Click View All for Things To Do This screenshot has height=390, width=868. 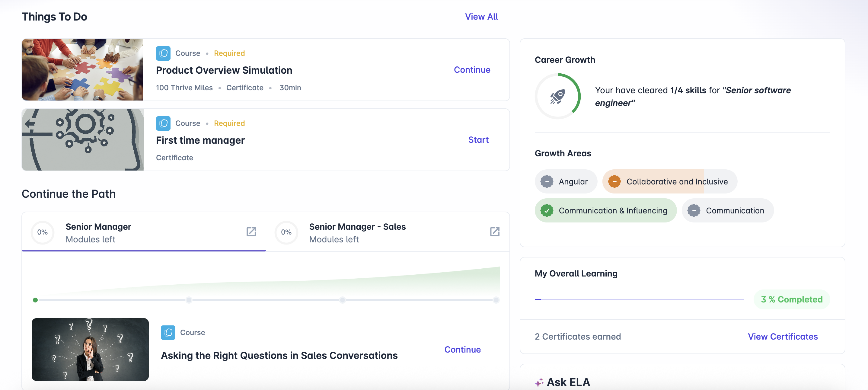click(481, 17)
